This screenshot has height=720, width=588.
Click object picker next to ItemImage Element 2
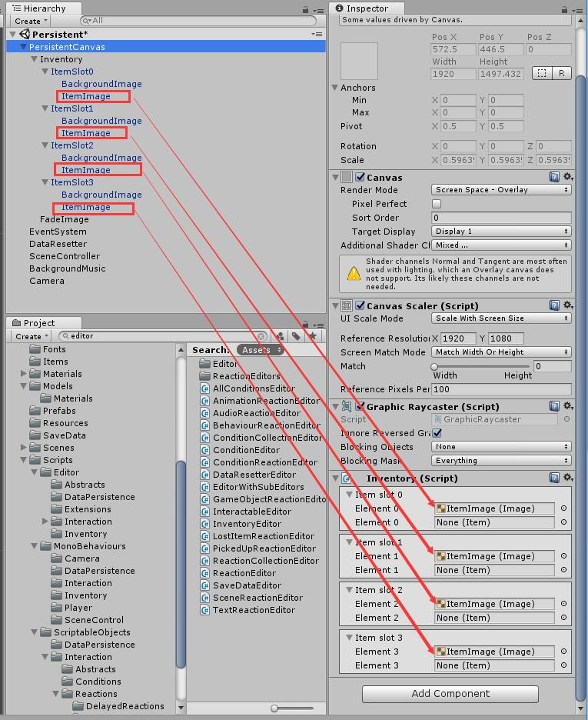tap(563, 604)
